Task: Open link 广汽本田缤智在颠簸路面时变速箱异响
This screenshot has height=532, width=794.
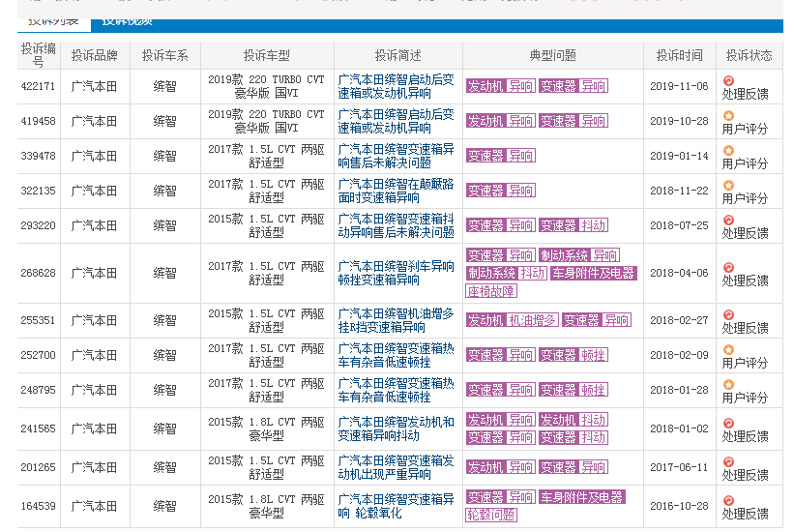Action: pyautogui.click(x=396, y=191)
